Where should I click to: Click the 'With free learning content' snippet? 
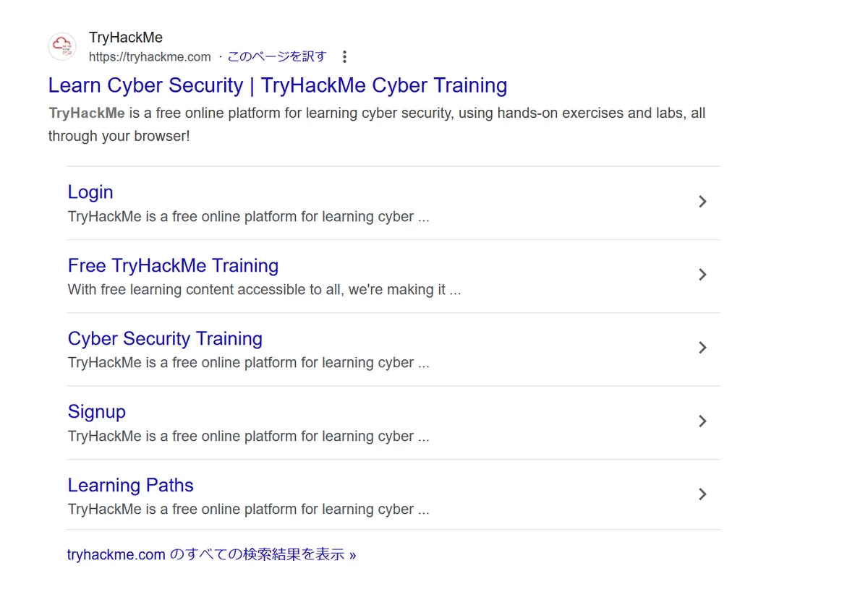pos(264,290)
